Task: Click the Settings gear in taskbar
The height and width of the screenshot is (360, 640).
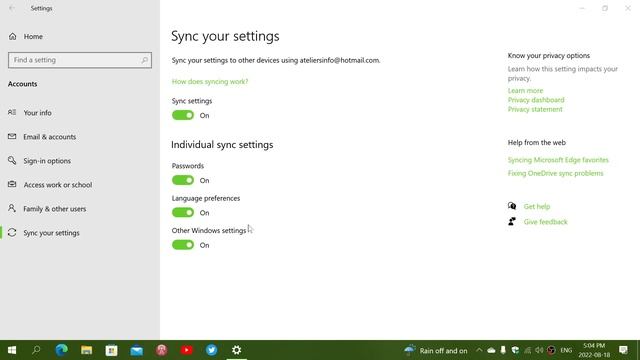Action: pos(236,350)
